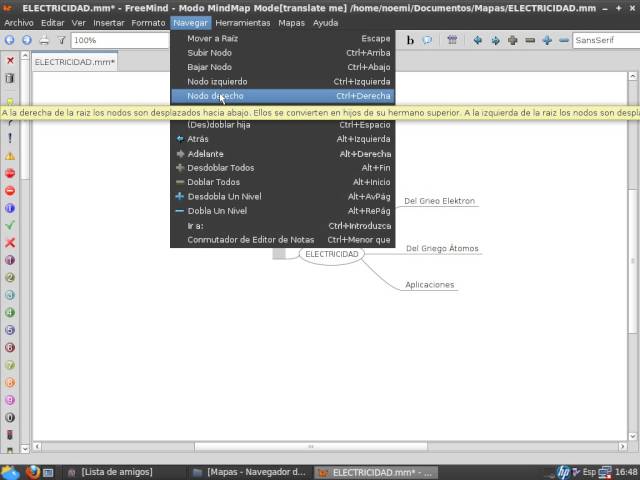Viewport: 640px width, 480px height.
Task: Open the Ver menu
Action: (x=78, y=23)
